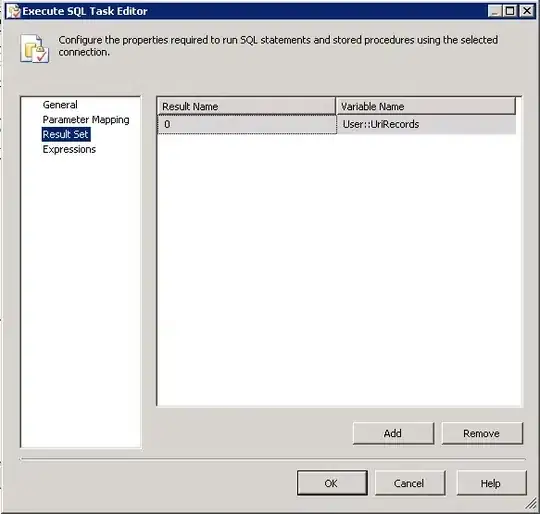Maximize the Execute SQL Task Editor window
The width and height of the screenshot is (540, 514).
pyautogui.click(x=510, y=11)
